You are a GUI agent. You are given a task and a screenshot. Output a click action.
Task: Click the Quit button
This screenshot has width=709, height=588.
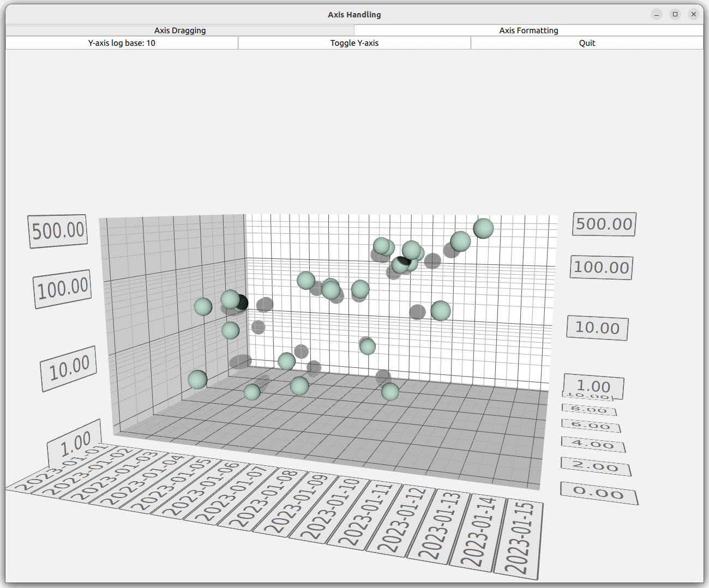pos(586,43)
